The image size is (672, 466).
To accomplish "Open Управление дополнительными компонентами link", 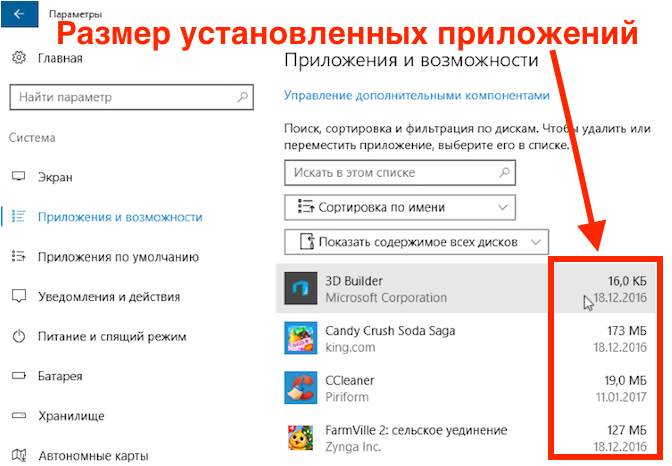I will pos(417,95).
